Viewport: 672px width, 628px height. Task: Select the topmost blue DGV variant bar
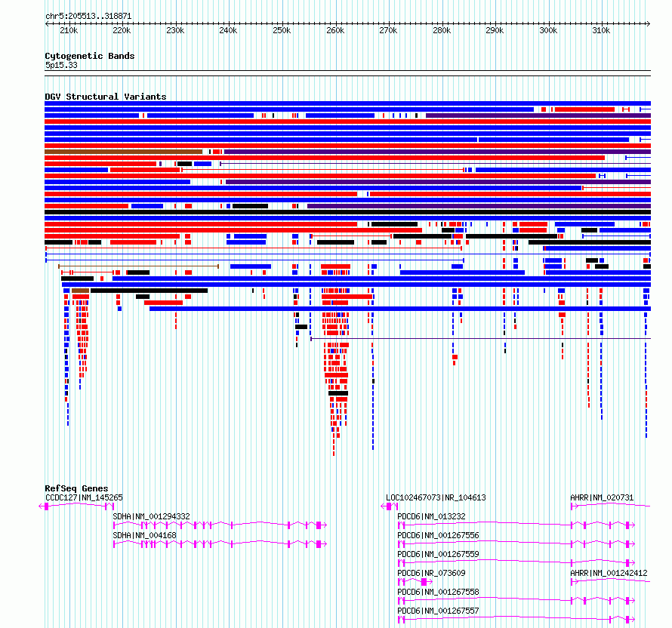pos(347,103)
